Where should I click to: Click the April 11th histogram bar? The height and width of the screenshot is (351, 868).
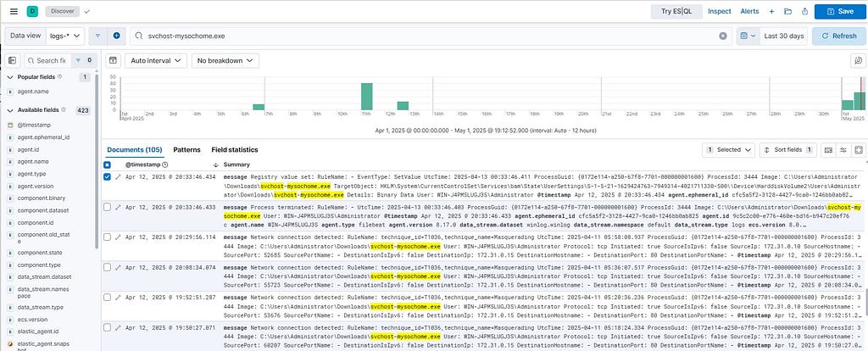click(x=366, y=97)
